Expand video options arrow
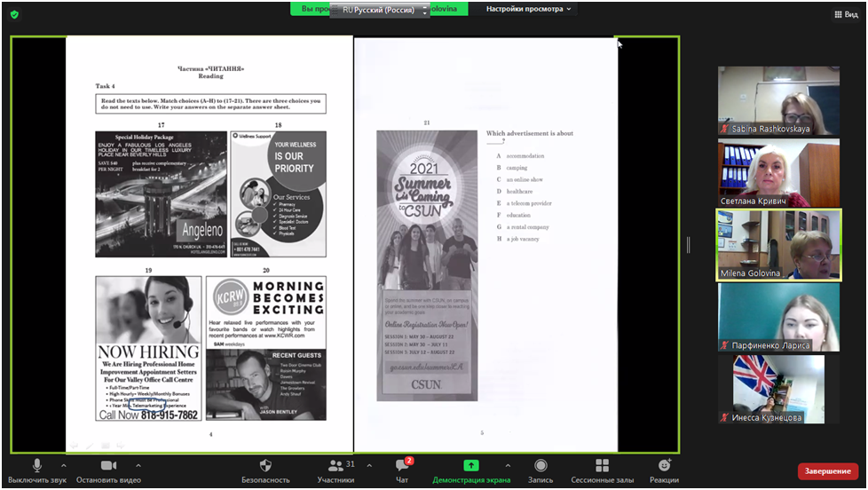868x490 pixels. tap(138, 466)
